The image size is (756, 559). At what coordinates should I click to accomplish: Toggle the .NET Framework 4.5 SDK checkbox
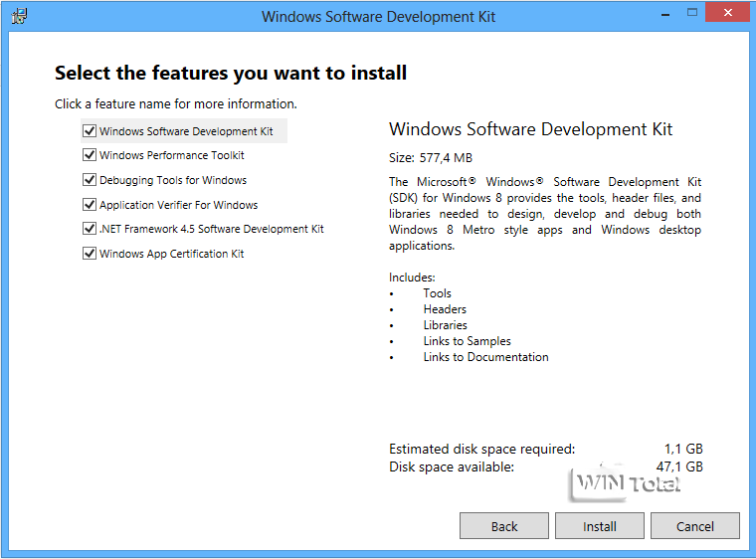point(90,229)
